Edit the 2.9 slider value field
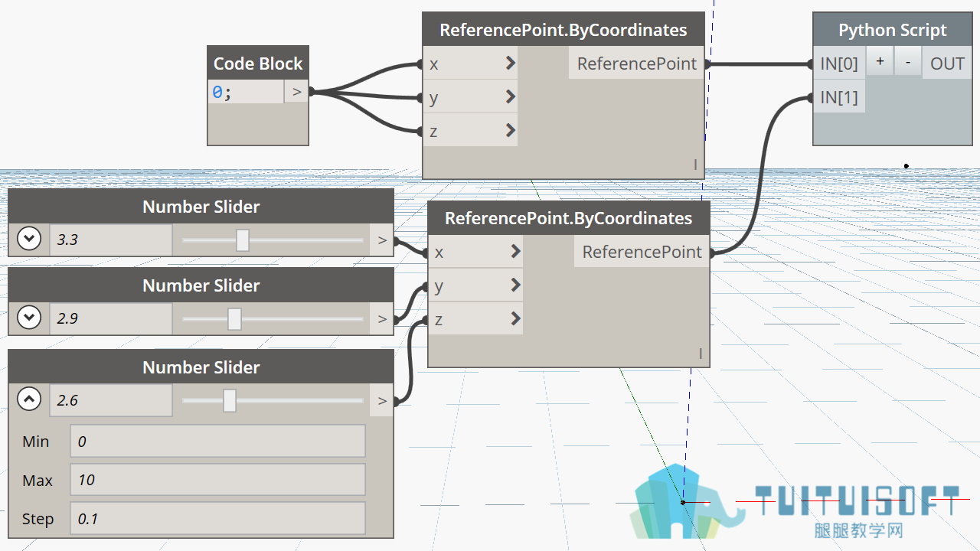This screenshot has height=551, width=980. [x=111, y=318]
